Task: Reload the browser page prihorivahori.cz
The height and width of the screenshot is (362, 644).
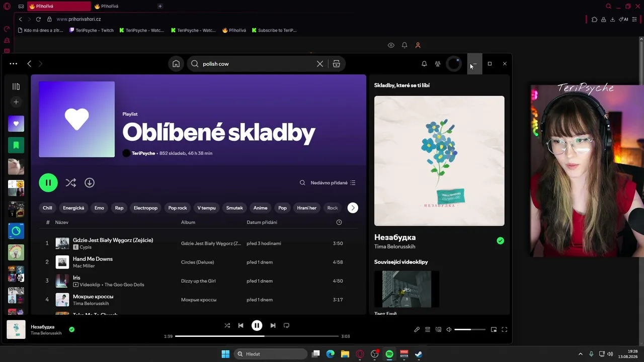Action: tap(38, 19)
